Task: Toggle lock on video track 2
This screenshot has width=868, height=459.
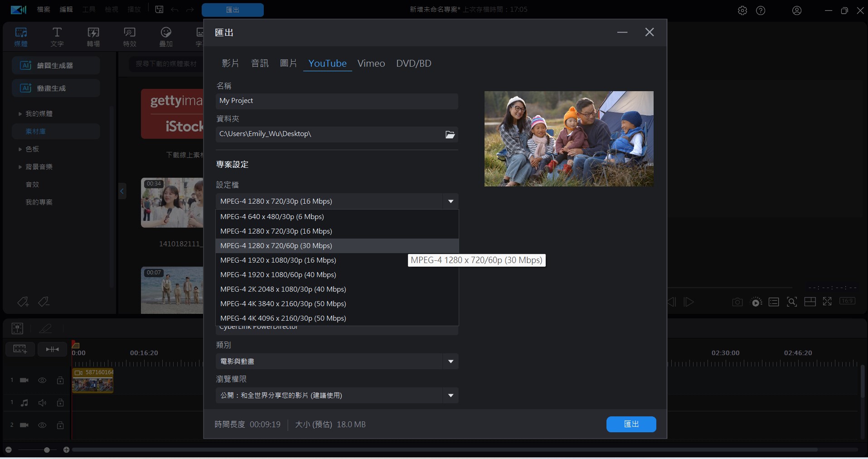Action: pos(60,425)
